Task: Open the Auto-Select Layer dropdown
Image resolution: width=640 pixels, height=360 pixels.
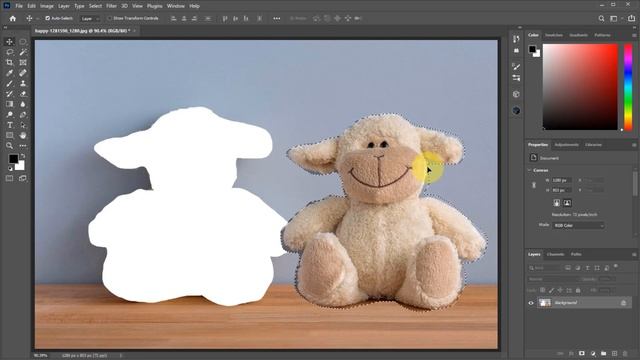Action: [90, 18]
